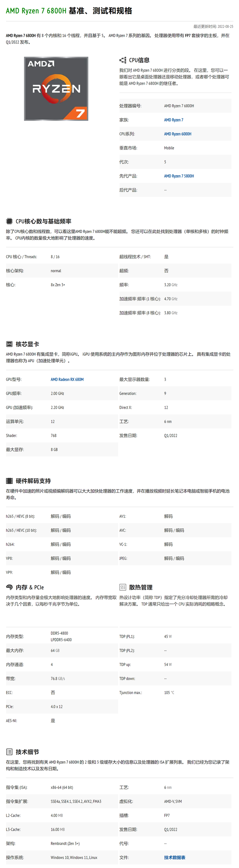This screenshot has width=239, height=868.
Task: Click the ISA value x86-64 (64 bit)
Action: click(x=62, y=787)
